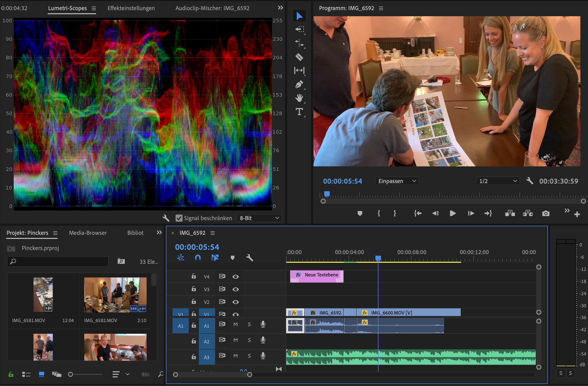The width and height of the screenshot is (588, 386).
Task: Create new search bin from query
Action: coord(121,261)
